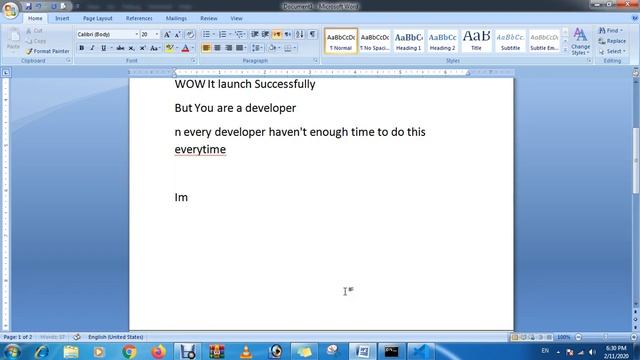This screenshot has height=360, width=640.
Task: Click the Grow Font icon
Action: [x=167, y=35]
